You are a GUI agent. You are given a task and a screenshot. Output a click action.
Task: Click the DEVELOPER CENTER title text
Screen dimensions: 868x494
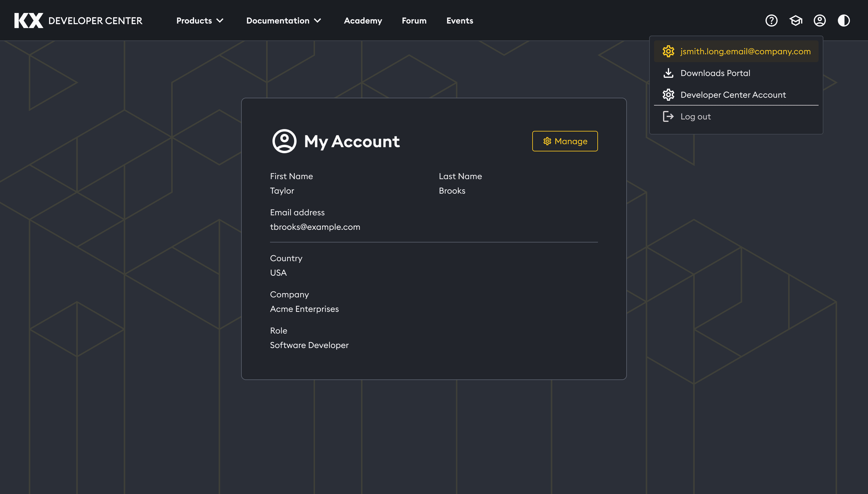coord(95,21)
